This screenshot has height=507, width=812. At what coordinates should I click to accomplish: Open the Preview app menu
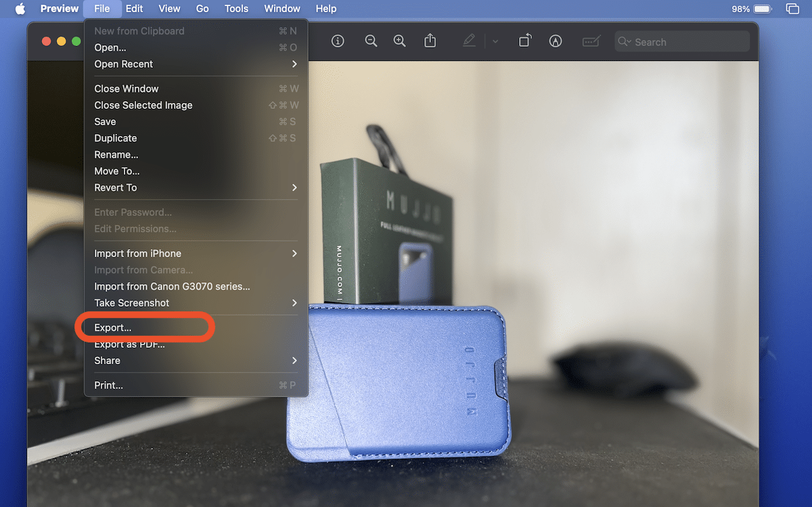60,9
